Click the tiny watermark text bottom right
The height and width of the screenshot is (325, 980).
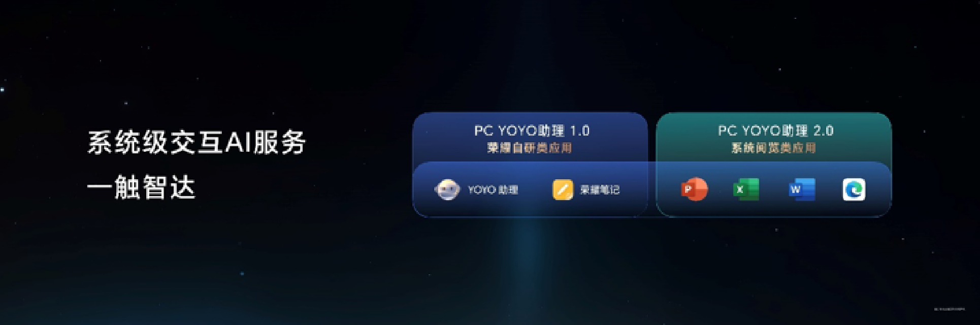pyautogui.click(x=949, y=309)
